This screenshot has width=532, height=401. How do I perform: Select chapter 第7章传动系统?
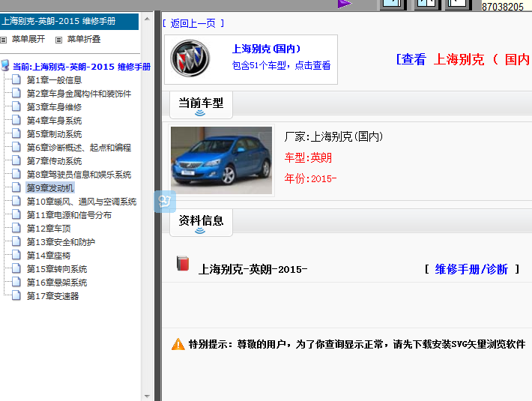tap(54, 161)
